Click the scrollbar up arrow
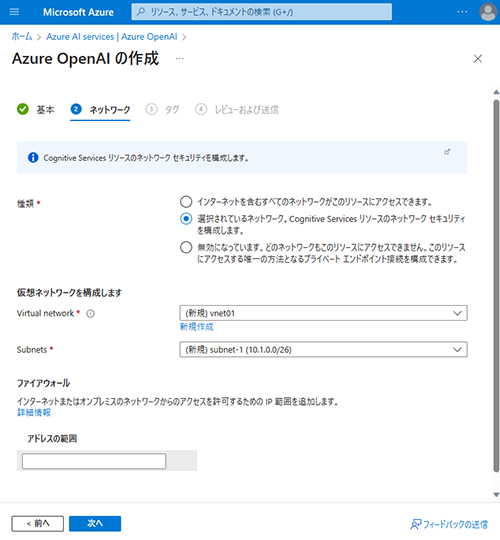The image size is (500, 540). 496,92
